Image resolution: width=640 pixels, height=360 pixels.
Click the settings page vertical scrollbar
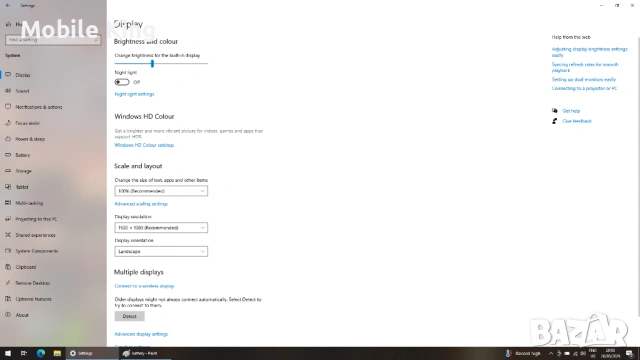(x=638, y=176)
